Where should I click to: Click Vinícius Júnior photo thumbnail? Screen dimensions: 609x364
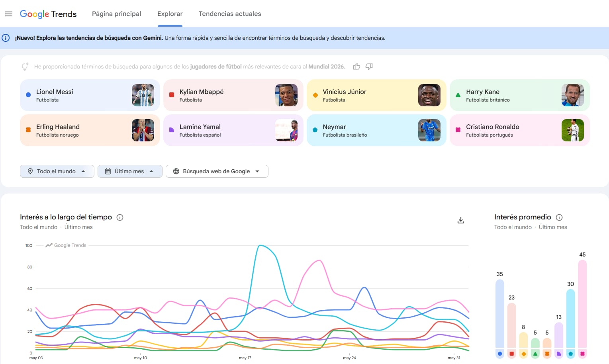[429, 95]
